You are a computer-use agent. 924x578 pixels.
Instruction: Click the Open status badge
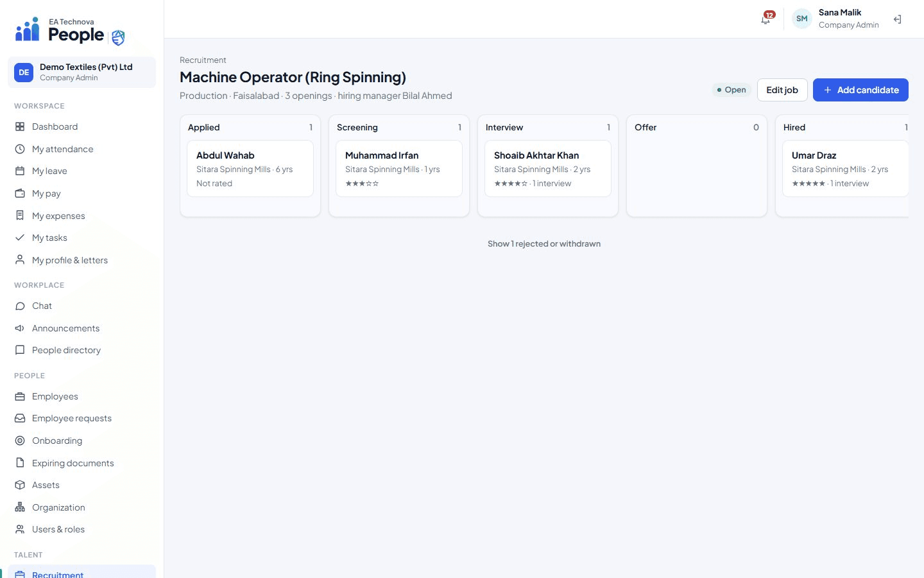click(x=731, y=90)
